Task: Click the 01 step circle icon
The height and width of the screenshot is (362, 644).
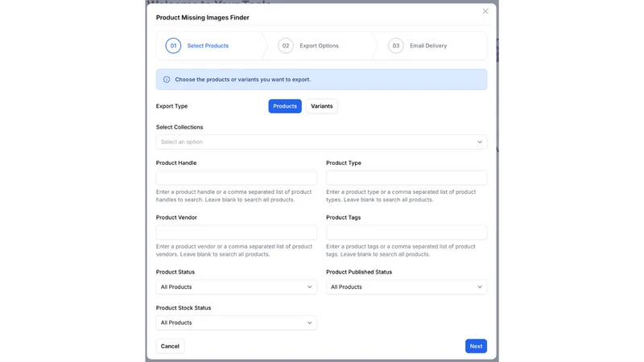Action: 173,46
